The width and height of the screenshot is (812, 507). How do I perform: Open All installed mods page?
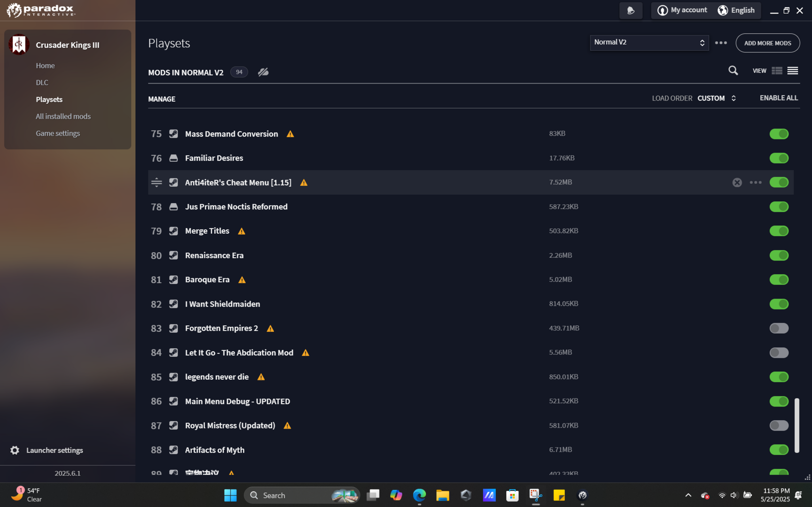coord(63,116)
